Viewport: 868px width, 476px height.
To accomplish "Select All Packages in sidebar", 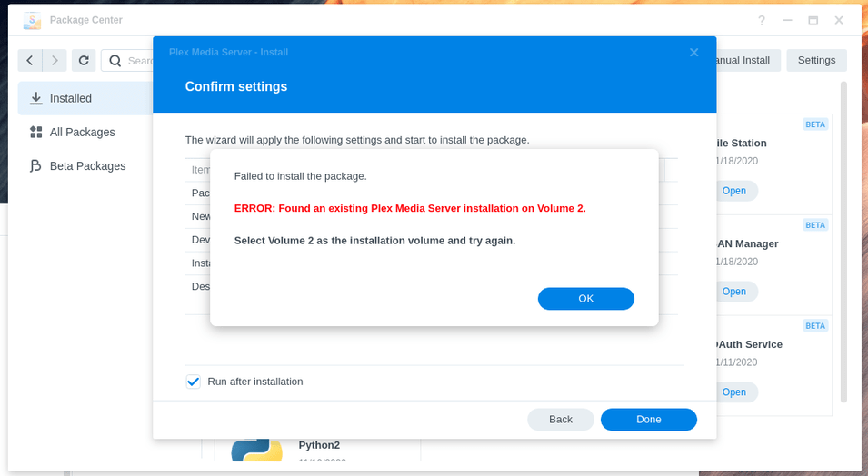I will [82, 132].
